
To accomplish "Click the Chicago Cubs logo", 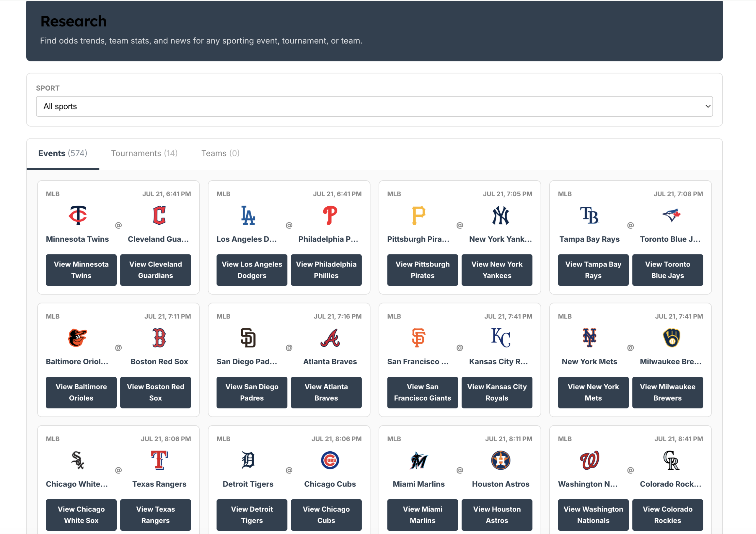I will pyautogui.click(x=330, y=460).
